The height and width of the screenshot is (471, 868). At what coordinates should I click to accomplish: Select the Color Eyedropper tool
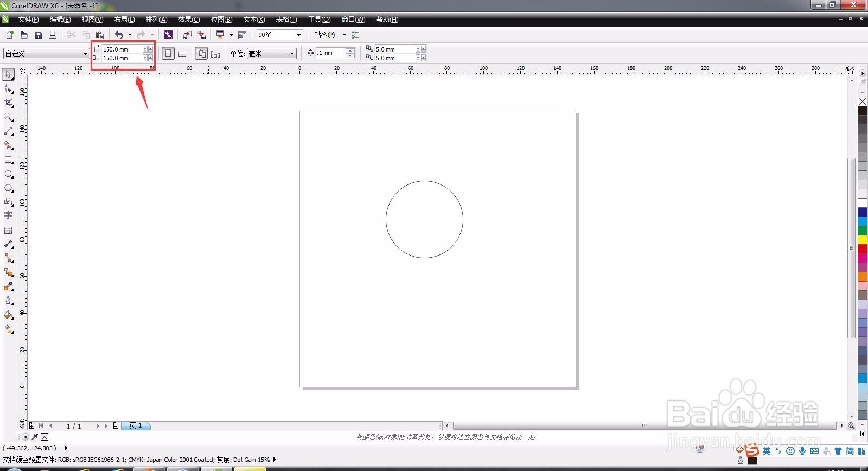9,287
